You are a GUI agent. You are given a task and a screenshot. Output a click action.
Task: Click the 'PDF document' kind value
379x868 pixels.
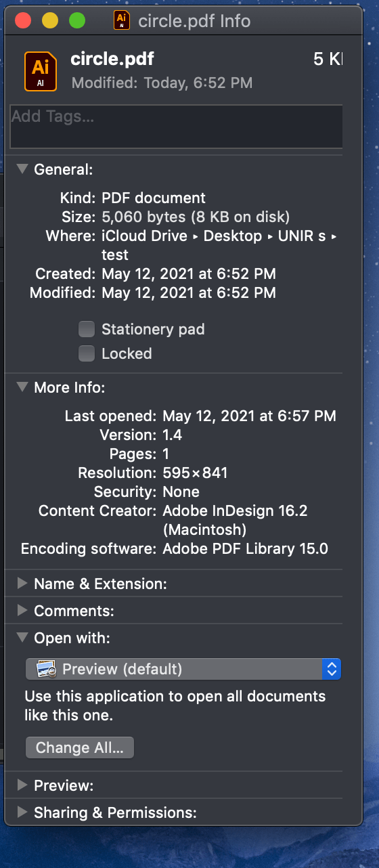coord(154,198)
